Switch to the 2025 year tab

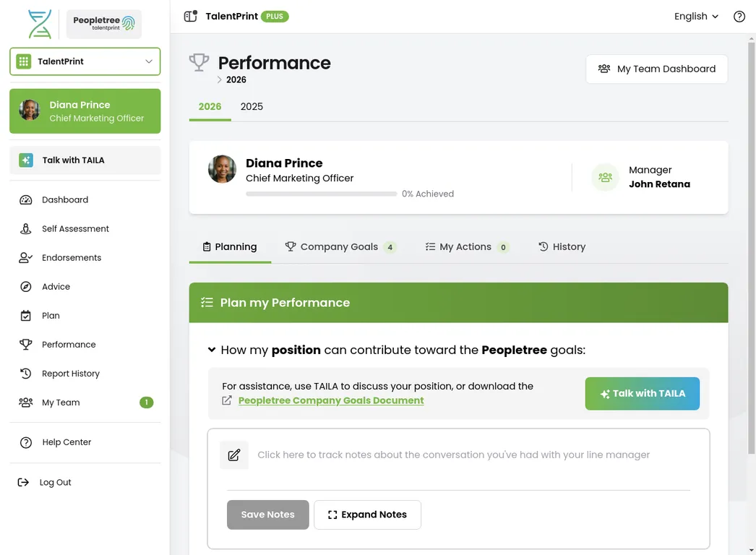(252, 106)
